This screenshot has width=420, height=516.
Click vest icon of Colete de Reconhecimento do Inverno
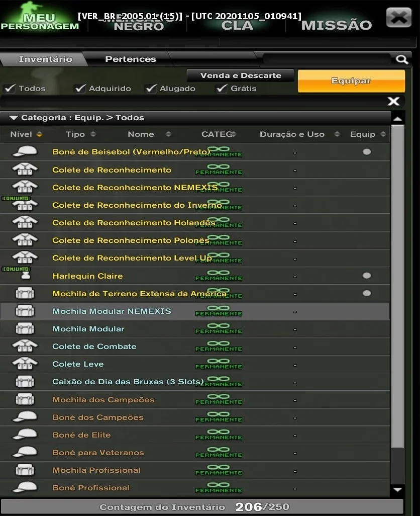click(25, 205)
